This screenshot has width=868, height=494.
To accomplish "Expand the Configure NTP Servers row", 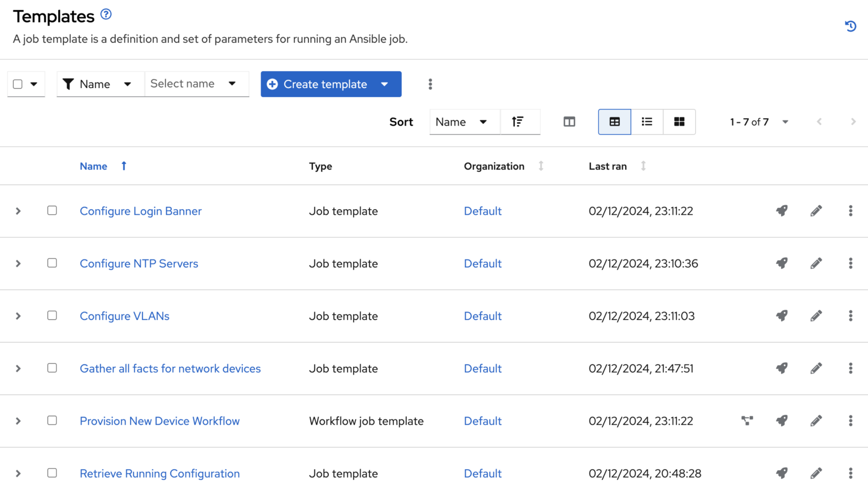I will point(18,263).
